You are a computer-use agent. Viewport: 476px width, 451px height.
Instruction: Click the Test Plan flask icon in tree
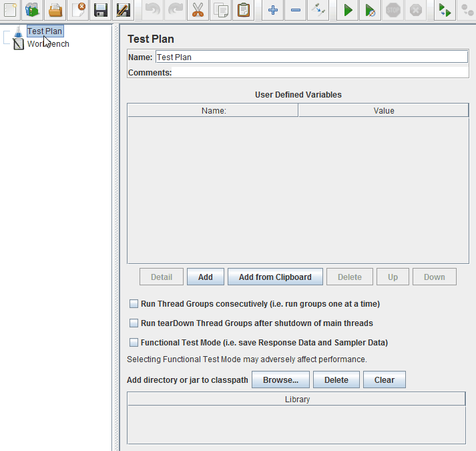pos(18,31)
